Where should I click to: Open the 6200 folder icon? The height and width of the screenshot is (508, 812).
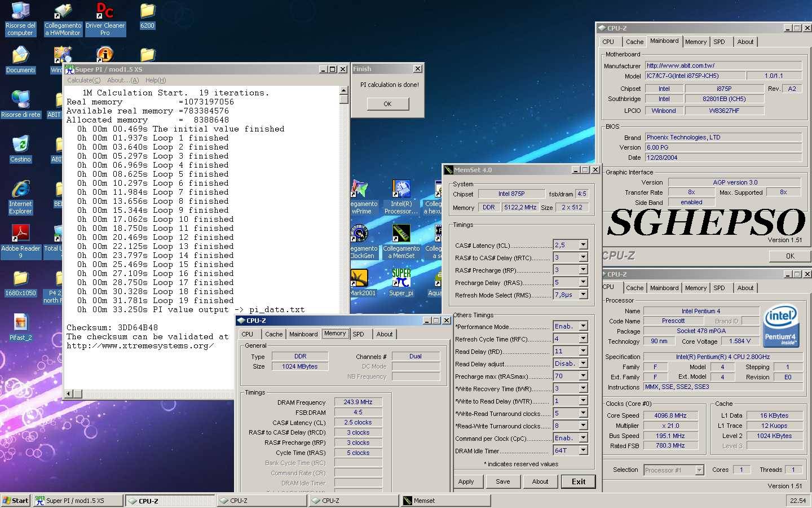pyautogui.click(x=147, y=15)
